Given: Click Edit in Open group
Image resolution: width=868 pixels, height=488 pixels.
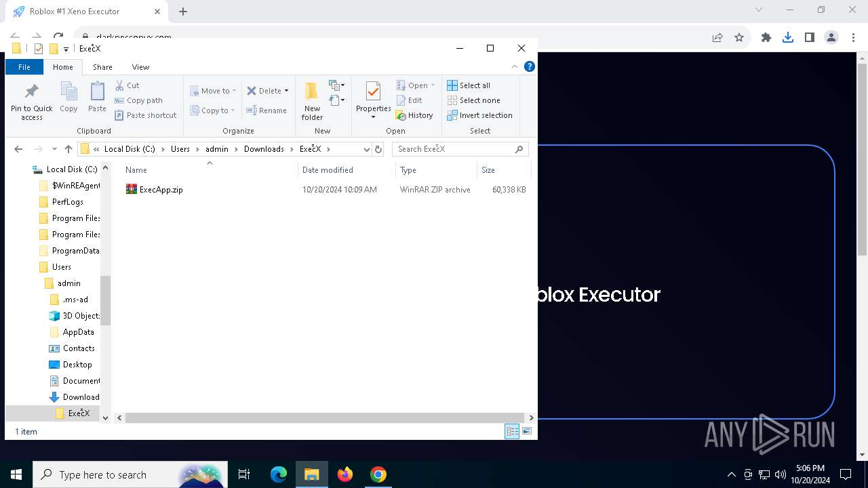Looking at the screenshot, I should point(409,100).
